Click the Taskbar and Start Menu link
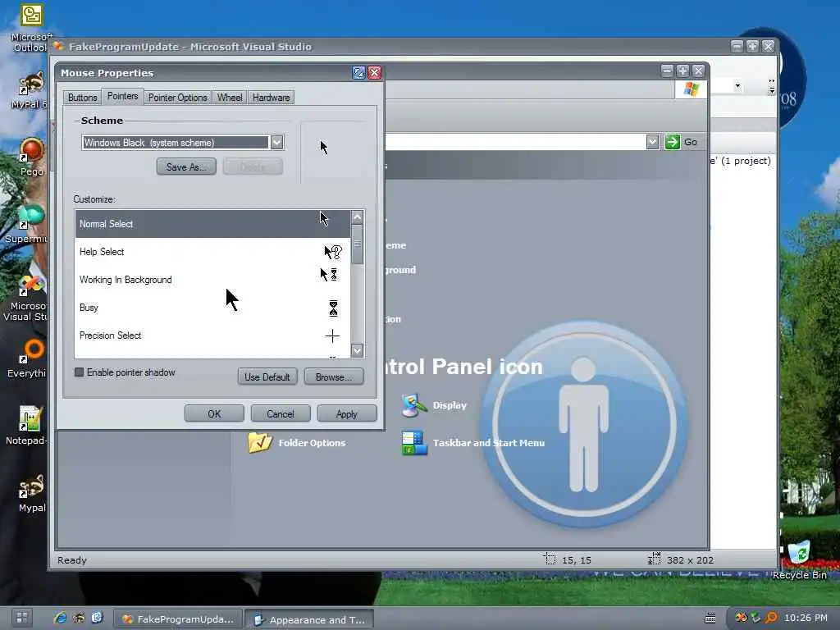Viewport: 840px width, 630px height. [x=489, y=443]
